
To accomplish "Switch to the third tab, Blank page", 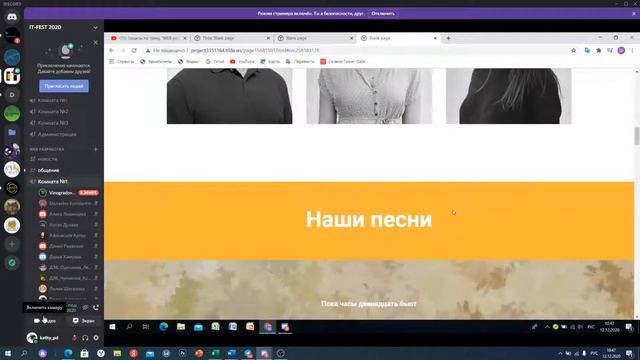I will click(316, 38).
